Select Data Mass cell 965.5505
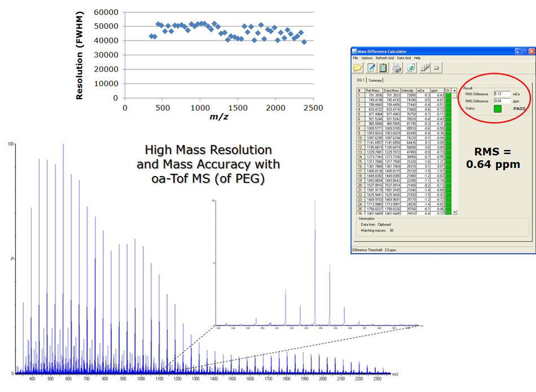The width and height of the screenshot is (536, 392). 392,124
